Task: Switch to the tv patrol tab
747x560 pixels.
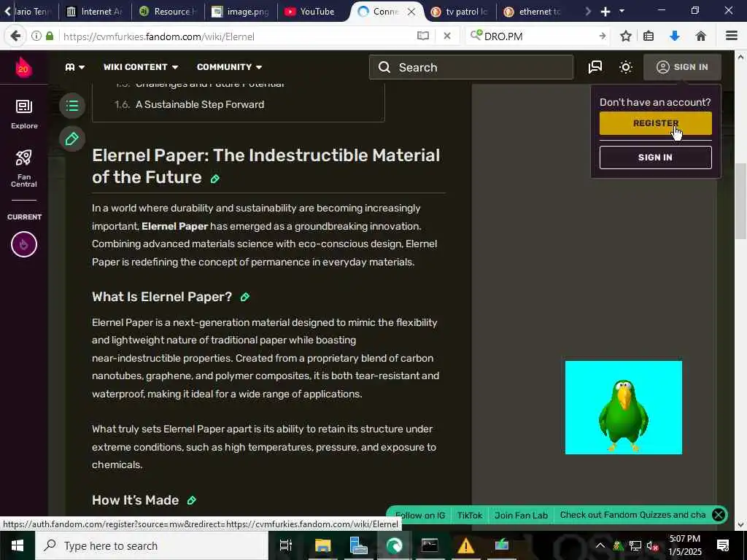Action: click(460, 12)
